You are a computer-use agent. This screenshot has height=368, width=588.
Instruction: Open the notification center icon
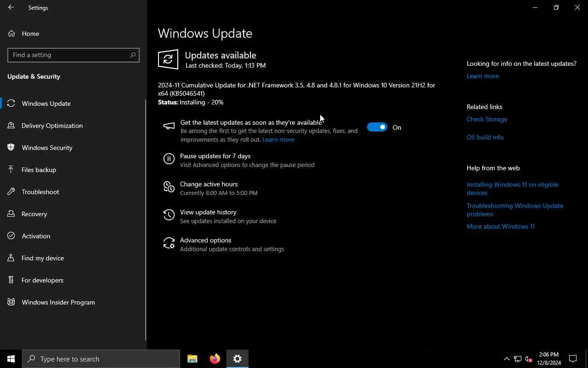click(573, 359)
